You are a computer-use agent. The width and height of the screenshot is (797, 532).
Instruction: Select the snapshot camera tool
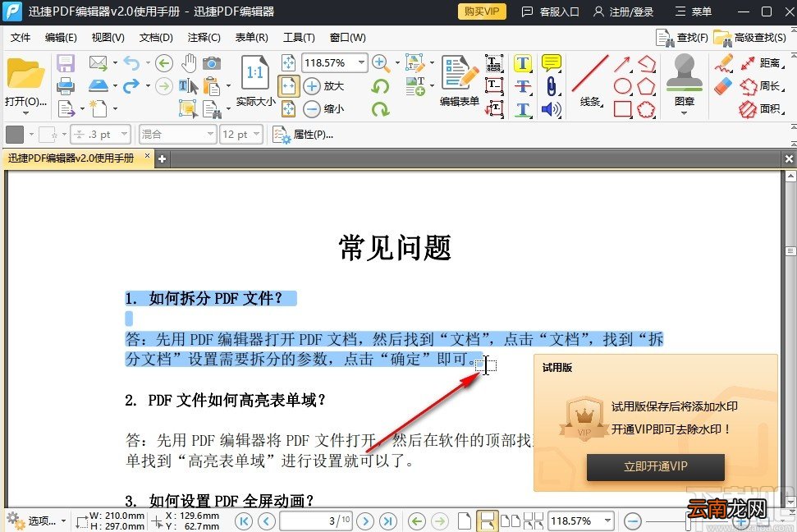212,63
